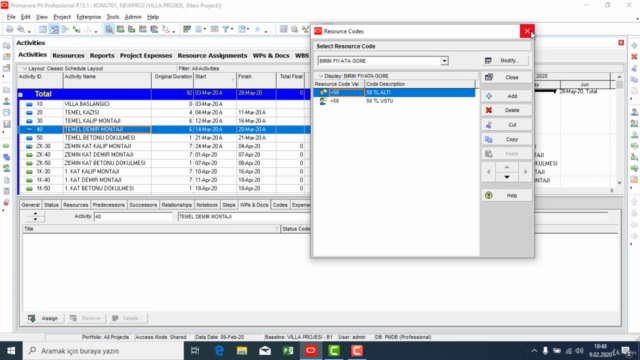Open the File menu
The image size is (640, 360).
[11, 17]
